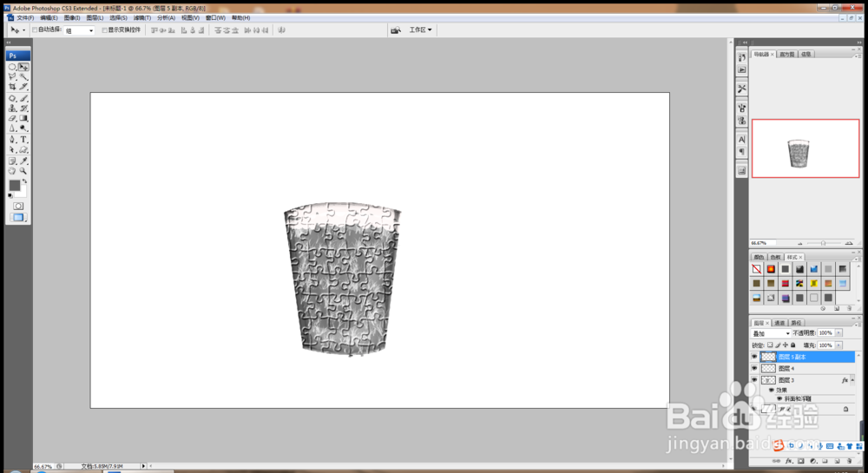
Task: Swap foreground and background colors
Action: [25, 181]
